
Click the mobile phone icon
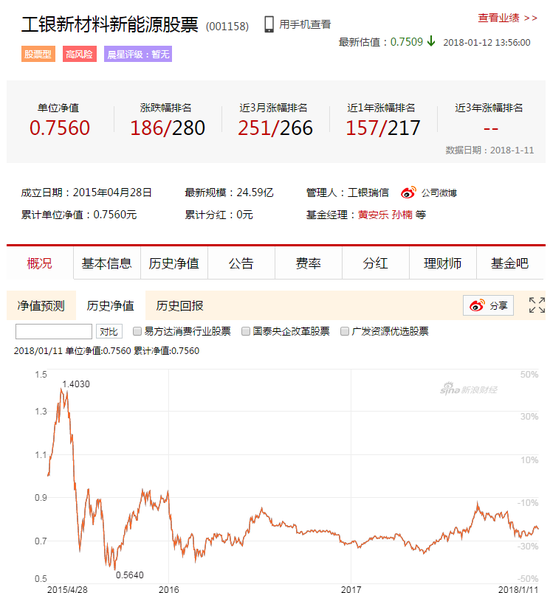269,24
